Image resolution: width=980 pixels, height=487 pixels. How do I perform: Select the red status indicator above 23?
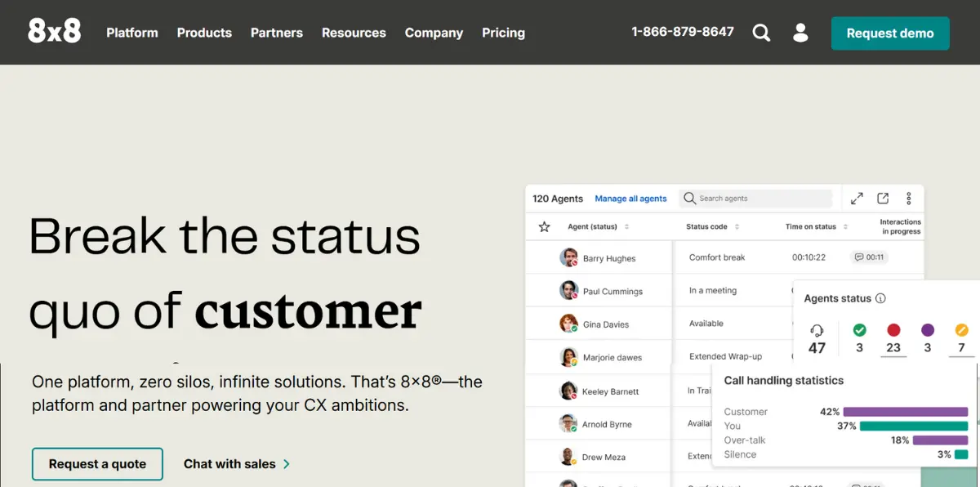tap(893, 330)
